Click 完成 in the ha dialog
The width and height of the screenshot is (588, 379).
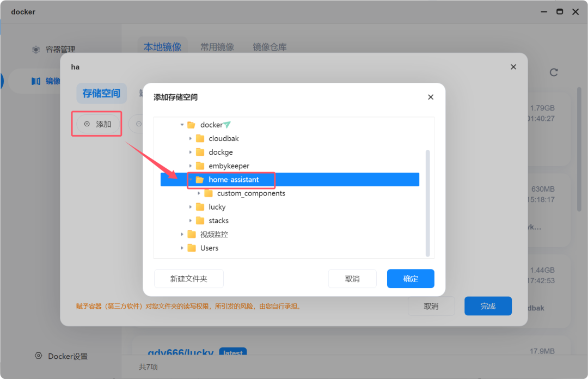point(488,306)
